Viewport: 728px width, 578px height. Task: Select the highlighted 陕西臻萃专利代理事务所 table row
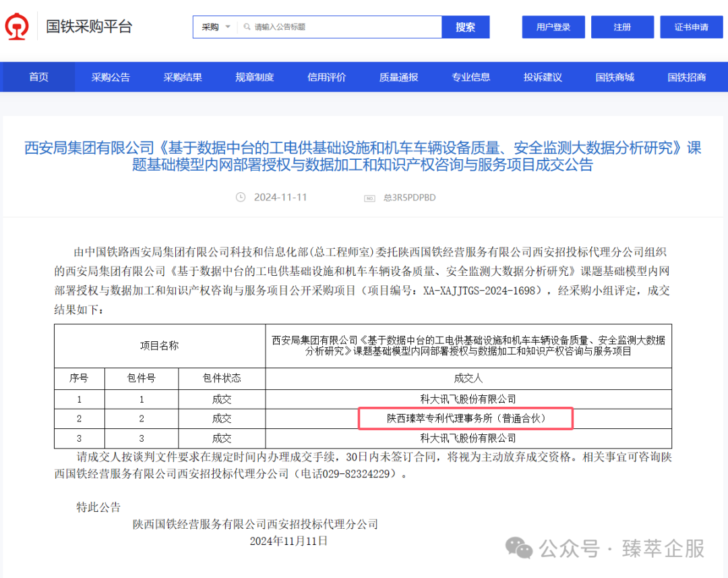point(466,418)
